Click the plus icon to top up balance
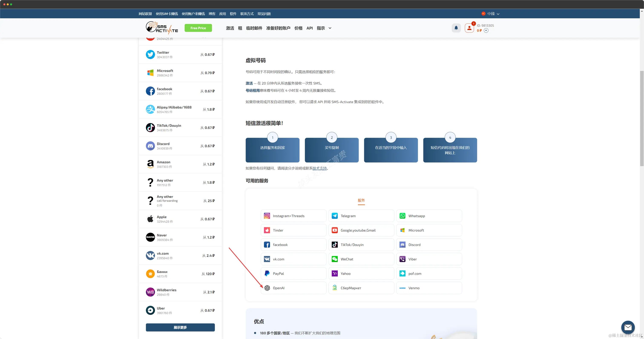 [x=486, y=30]
